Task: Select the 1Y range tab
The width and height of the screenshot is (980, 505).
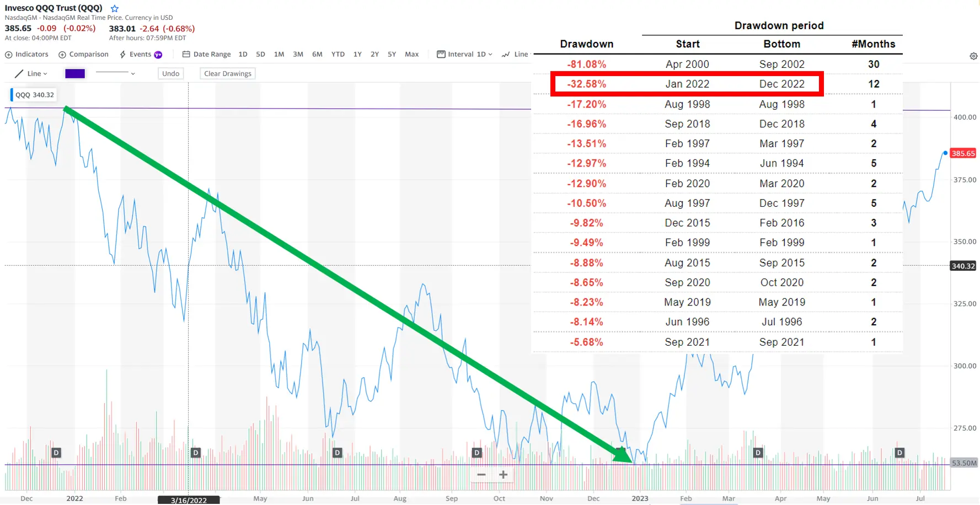Action: [357, 54]
